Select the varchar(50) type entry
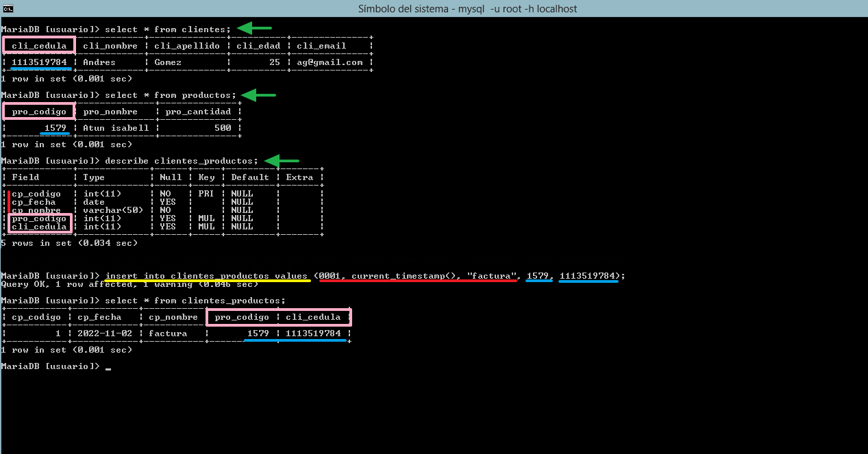868x454 pixels. pyautogui.click(x=113, y=210)
